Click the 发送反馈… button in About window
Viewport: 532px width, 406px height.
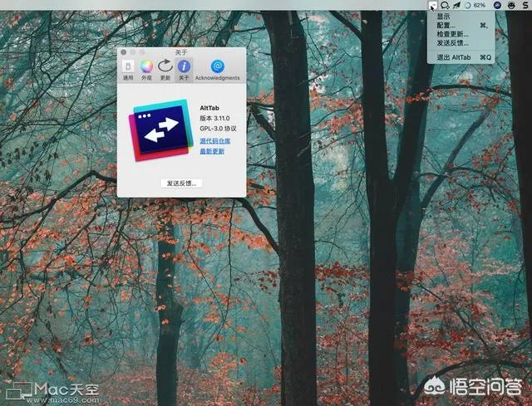tap(181, 183)
